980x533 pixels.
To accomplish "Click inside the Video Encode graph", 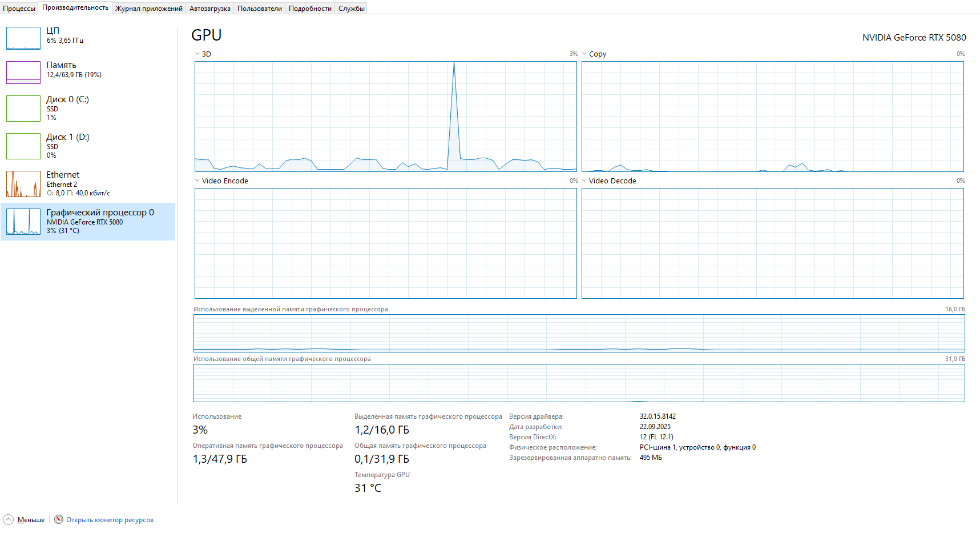I will (386, 243).
